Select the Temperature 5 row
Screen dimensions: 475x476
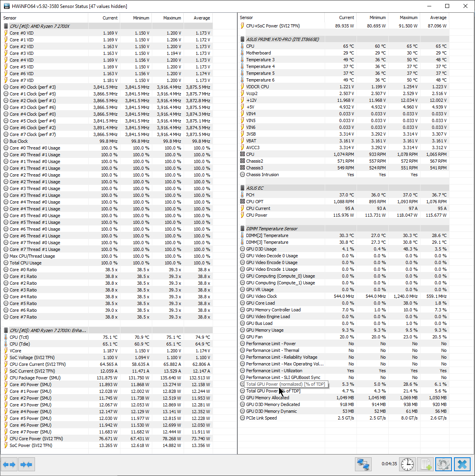pyautogui.click(x=343, y=73)
